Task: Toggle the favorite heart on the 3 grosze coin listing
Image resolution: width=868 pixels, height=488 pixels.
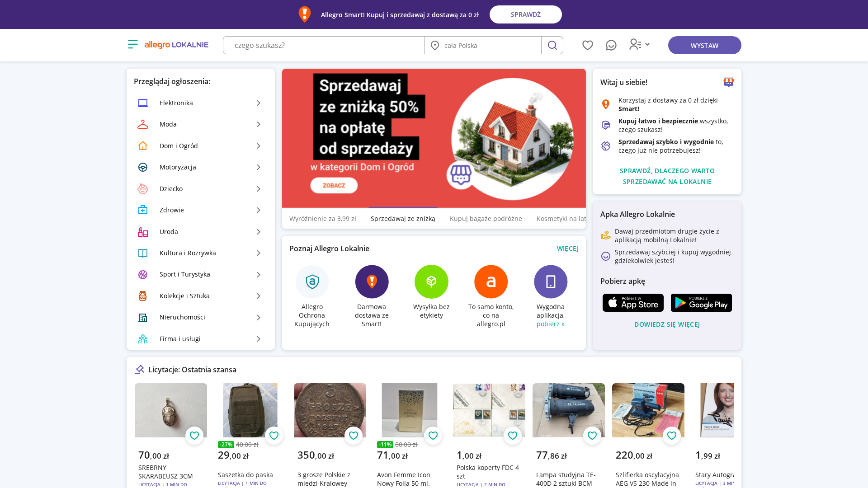Action: (x=354, y=436)
